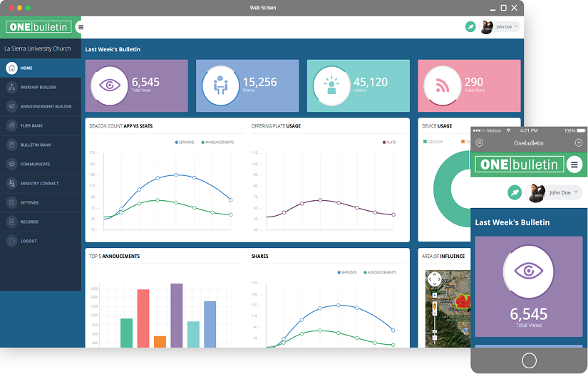Click the ONEbulletin logo in phone app
This screenshot has width=588, height=374.
point(520,165)
